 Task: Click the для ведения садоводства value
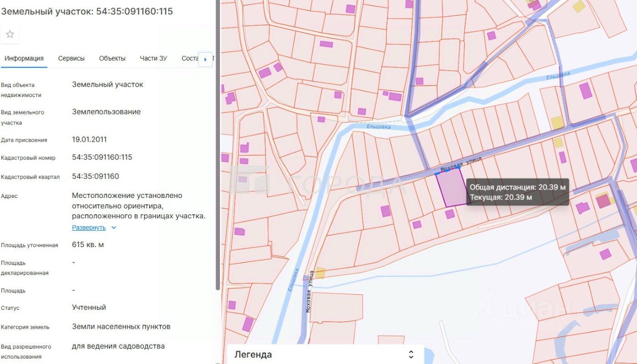click(x=118, y=346)
